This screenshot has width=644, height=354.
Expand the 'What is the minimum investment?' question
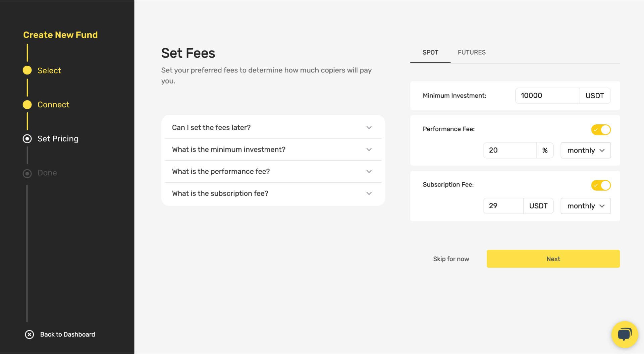[x=273, y=150]
